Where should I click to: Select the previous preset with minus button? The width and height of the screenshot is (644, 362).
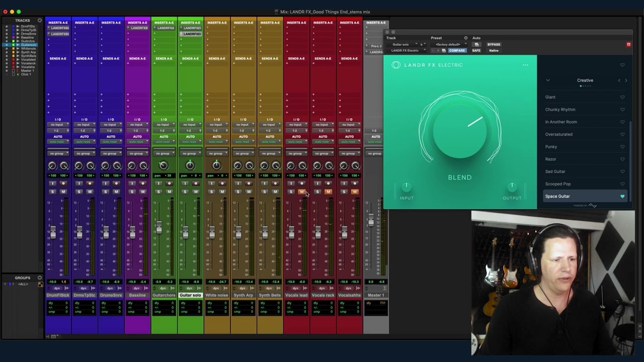pyautogui.click(x=433, y=50)
